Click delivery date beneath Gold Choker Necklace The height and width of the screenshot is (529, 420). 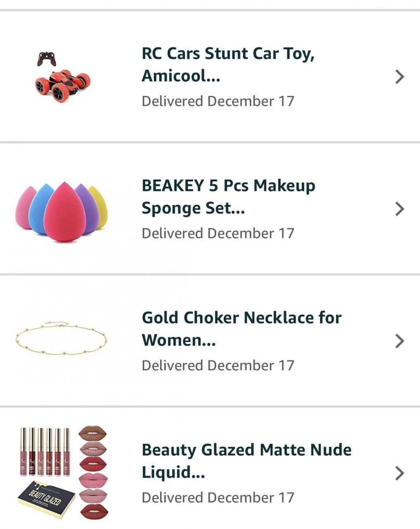pyautogui.click(x=218, y=366)
